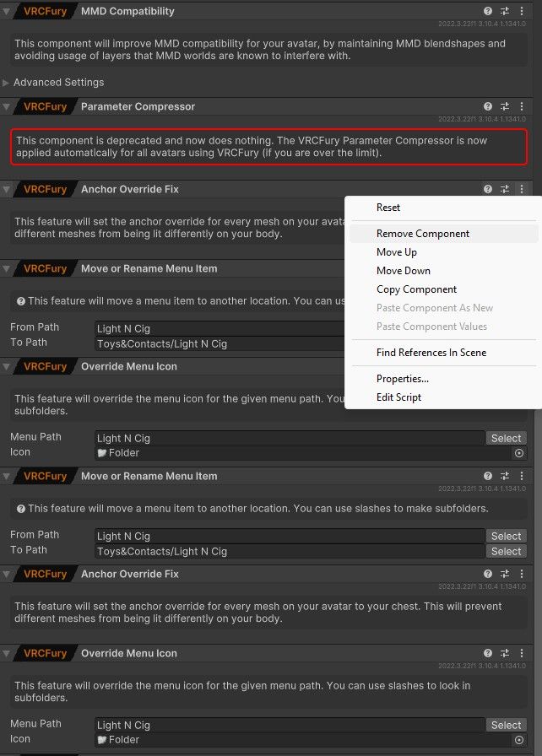Click Menu Path field in upper Override Menu Icon
The width and height of the screenshot is (542, 756).
290,438
